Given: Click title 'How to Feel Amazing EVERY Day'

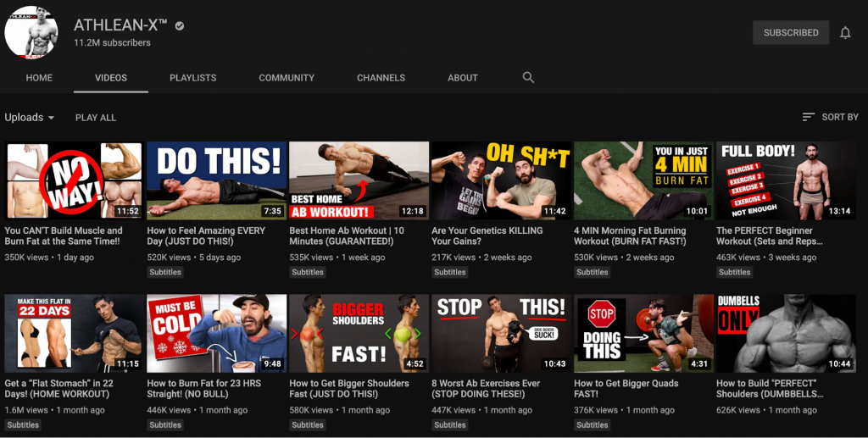Looking at the screenshot, I should [x=206, y=236].
